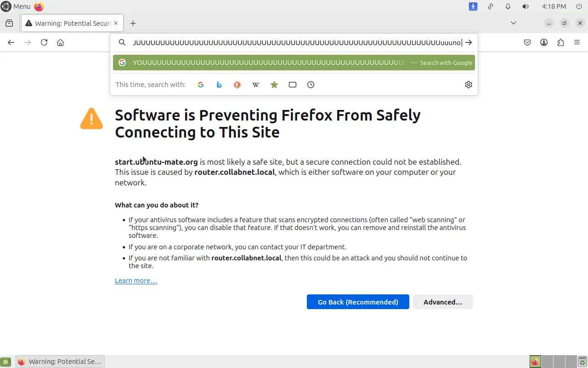Click inside the URL address field
Viewport: 588px width, 368px height.
coord(294,42)
